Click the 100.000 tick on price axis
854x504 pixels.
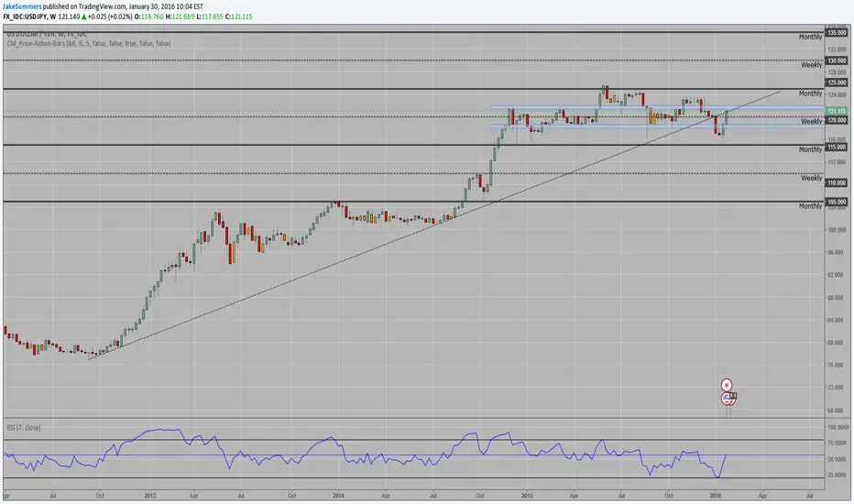[x=838, y=230]
